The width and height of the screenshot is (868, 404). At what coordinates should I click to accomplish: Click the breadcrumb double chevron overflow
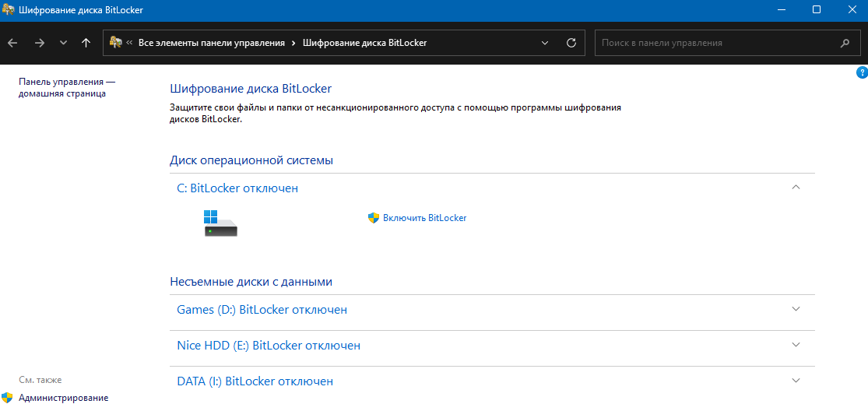coord(129,43)
